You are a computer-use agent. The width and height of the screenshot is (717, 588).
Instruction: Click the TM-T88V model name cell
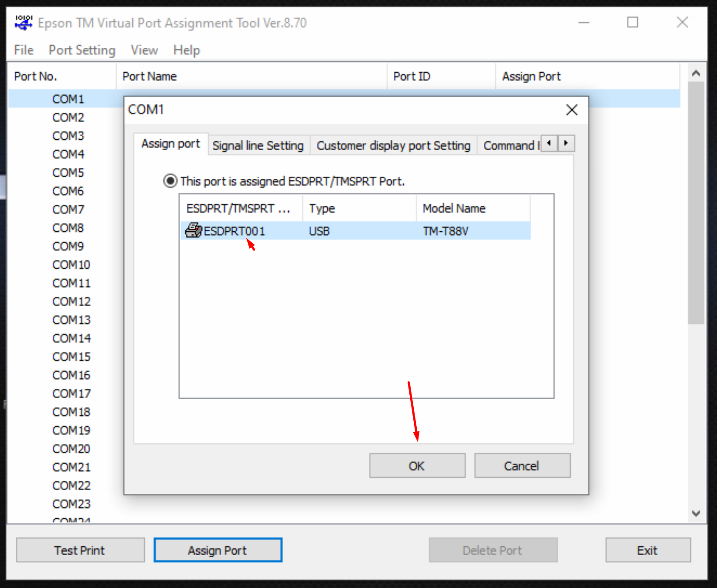point(446,231)
